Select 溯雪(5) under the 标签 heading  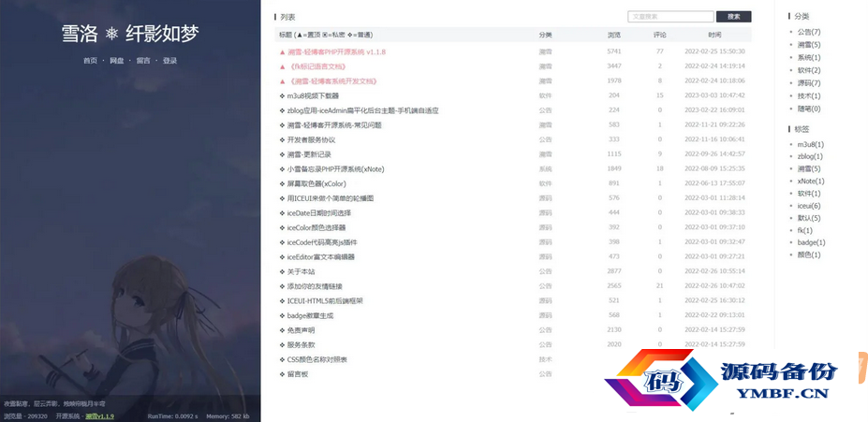[x=809, y=168]
